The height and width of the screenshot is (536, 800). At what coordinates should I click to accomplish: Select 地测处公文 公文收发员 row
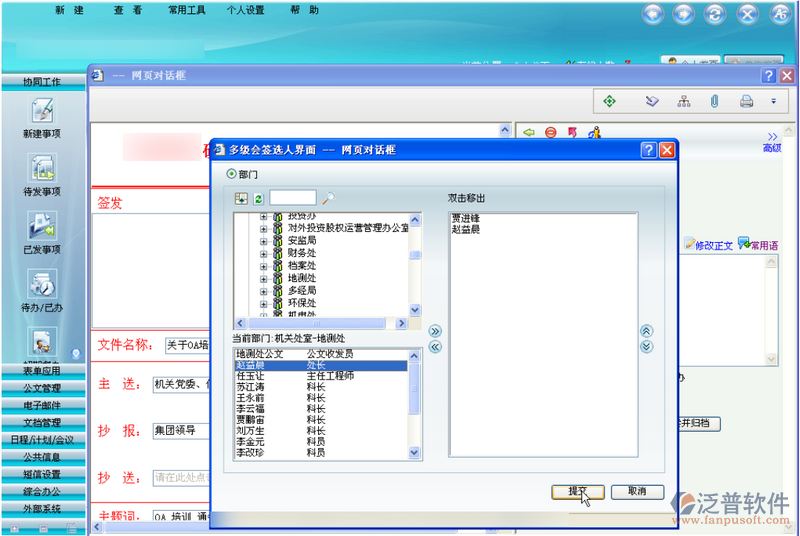(x=321, y=354)
